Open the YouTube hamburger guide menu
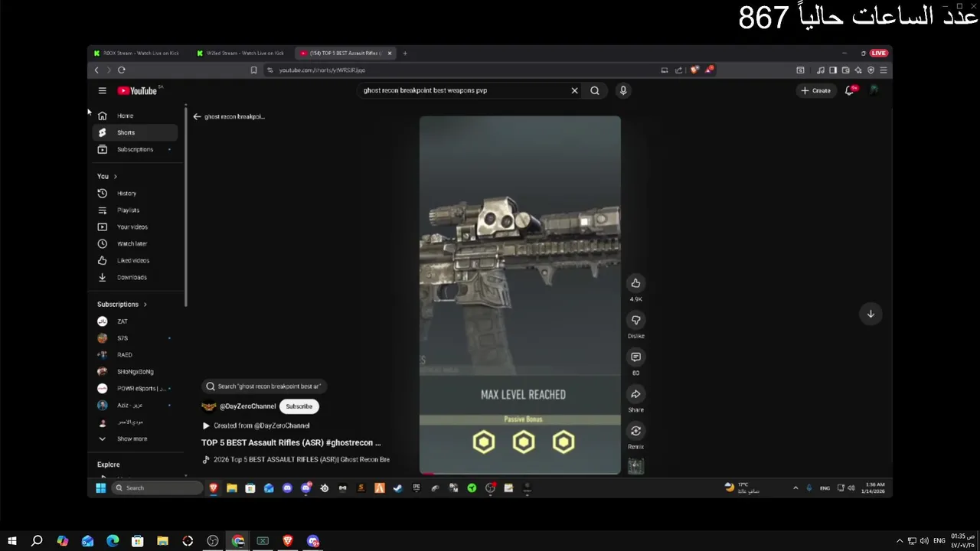Image resolution: width=980 pixels, height=551 pixels. click(102, 90)
